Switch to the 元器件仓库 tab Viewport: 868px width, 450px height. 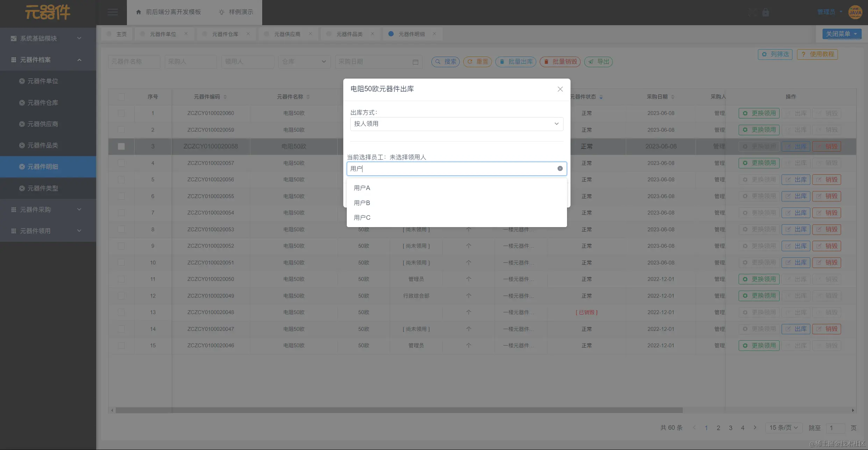[x=225, y=34]
